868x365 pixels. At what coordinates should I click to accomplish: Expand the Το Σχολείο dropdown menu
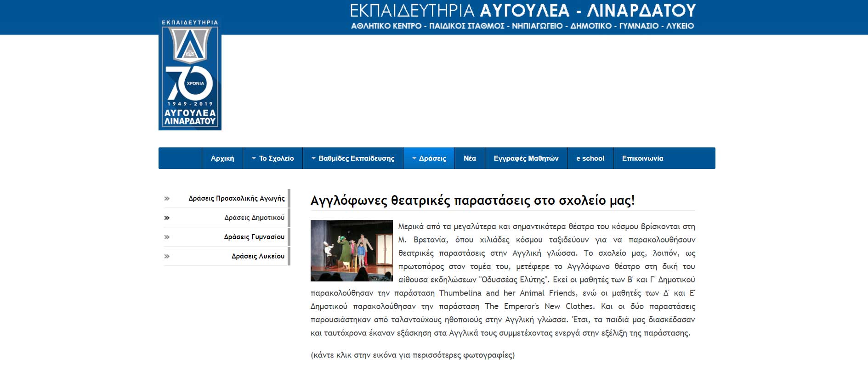pos(272,158)
